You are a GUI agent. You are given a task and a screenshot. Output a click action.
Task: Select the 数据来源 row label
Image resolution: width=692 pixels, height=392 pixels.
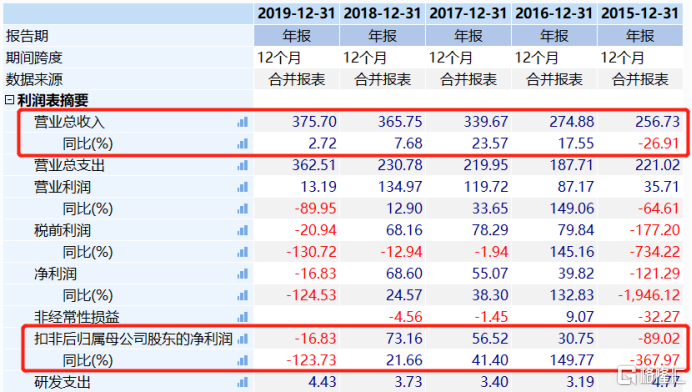click(x=34, y=79)
